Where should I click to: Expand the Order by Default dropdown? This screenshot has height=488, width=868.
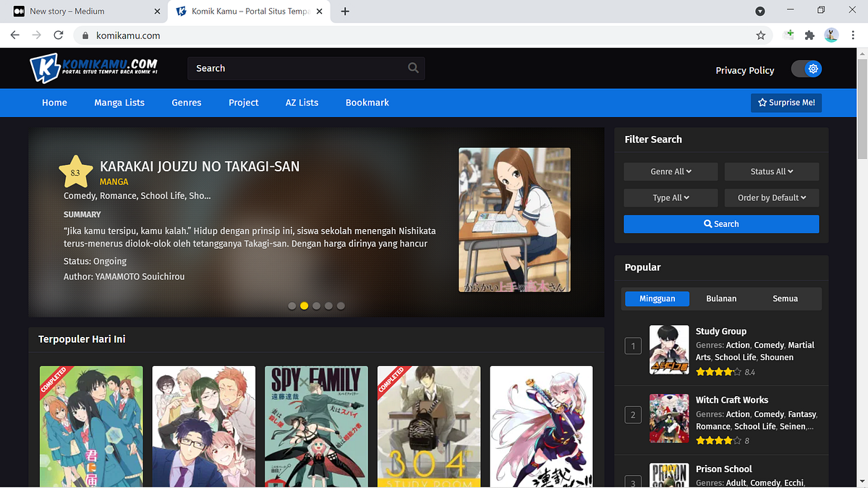(772, 197)
